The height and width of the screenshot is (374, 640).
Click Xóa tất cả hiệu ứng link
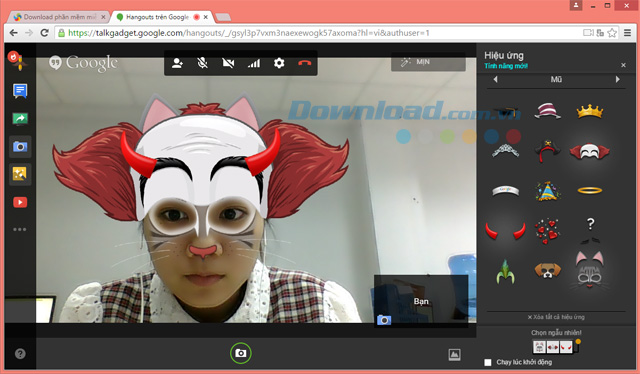coord(556,317)
